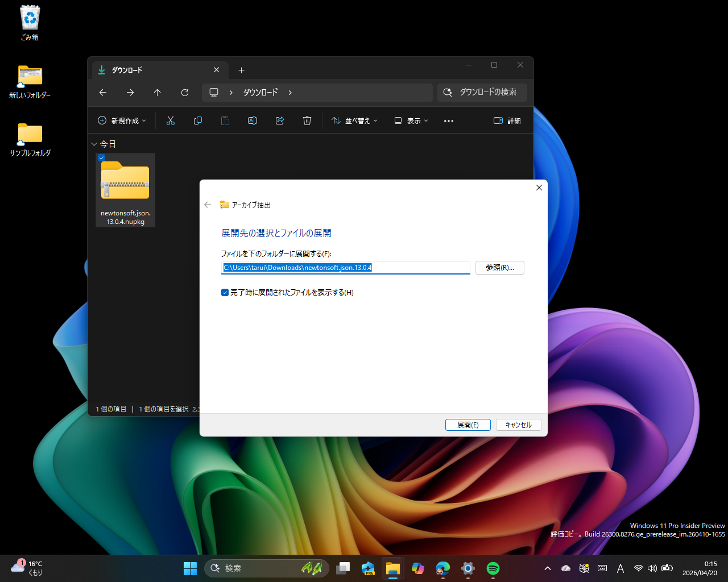Click the OneDrive cloud tray icon
Screen dimensions: 728x582
566,568
